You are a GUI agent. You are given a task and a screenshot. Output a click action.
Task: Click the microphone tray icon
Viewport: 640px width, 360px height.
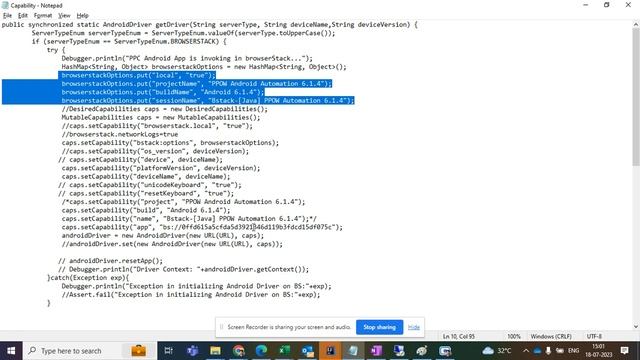click(548, 351)
